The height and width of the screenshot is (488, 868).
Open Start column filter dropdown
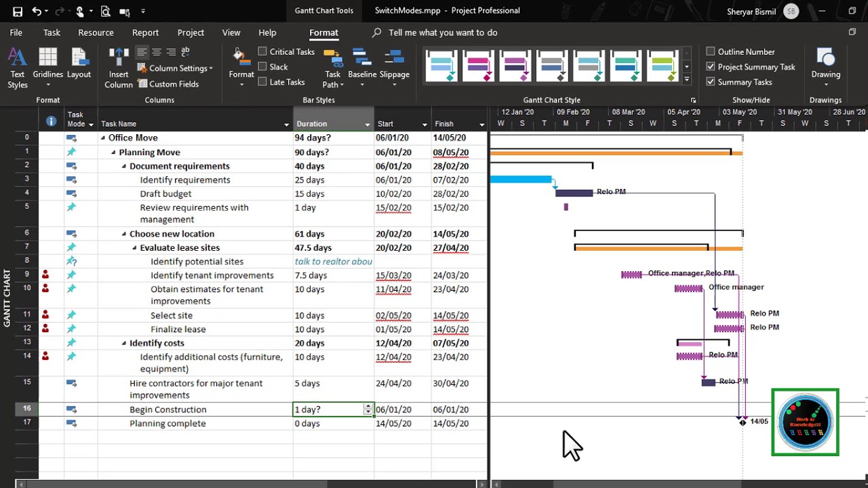[425, 125]
